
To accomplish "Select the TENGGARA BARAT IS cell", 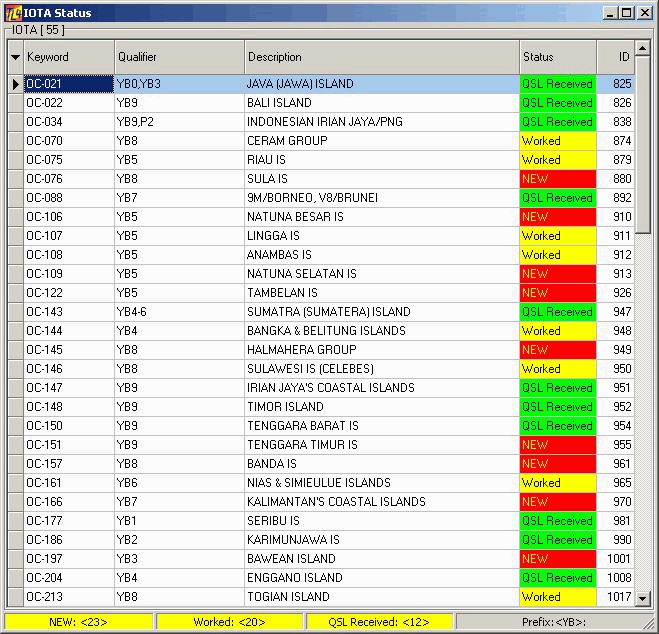I will click(x=382, y=426).
